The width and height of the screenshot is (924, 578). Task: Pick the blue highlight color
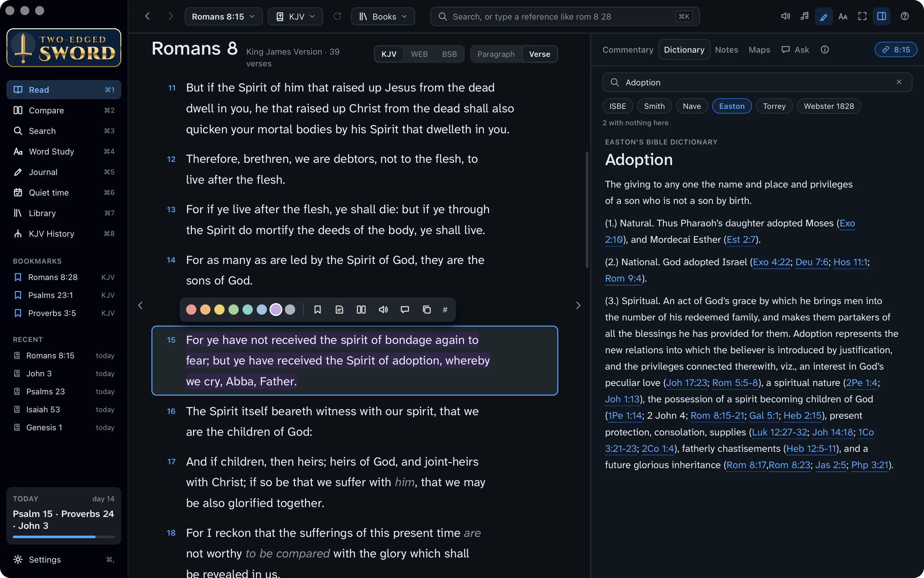(x=261, y=310)
